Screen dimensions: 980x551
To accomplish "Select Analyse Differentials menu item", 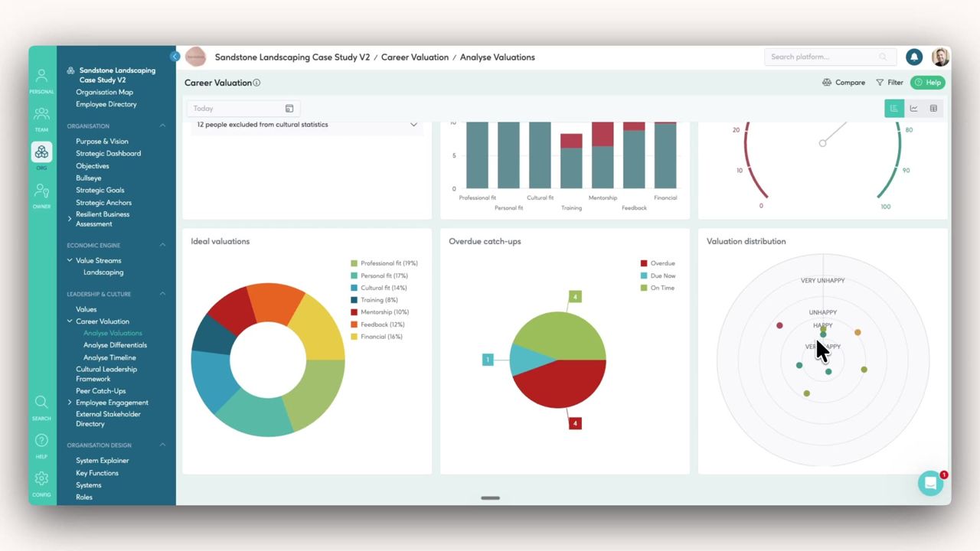I will 115,345.
